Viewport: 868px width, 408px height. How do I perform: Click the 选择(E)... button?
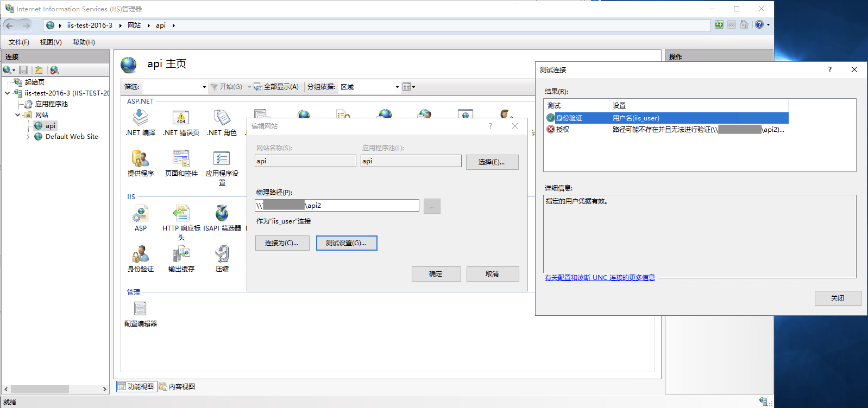(492, 162)
